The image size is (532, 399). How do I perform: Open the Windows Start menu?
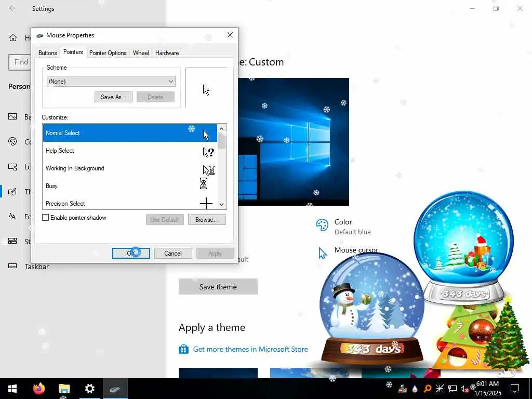(12, 389)
